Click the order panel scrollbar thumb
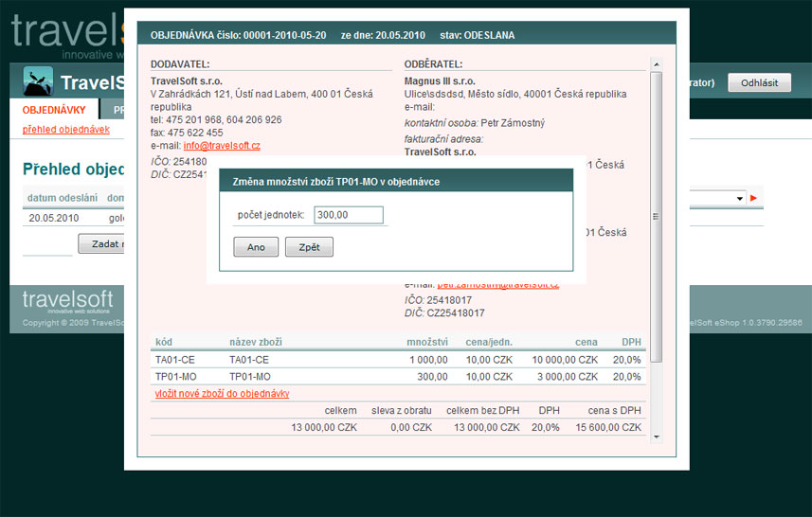Viewport: 812px width, 517px height. click(x=656, y=216)
